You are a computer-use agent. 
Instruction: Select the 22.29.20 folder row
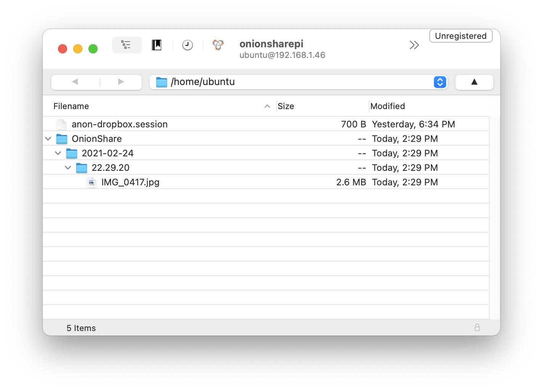coord(266,168)
